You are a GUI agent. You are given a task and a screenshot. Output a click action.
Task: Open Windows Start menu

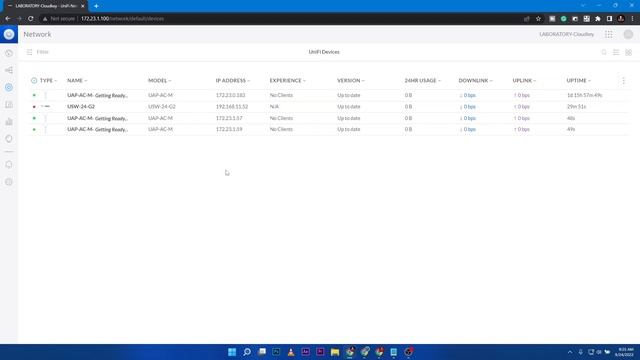pyautogui.click(x=232, y=352)
